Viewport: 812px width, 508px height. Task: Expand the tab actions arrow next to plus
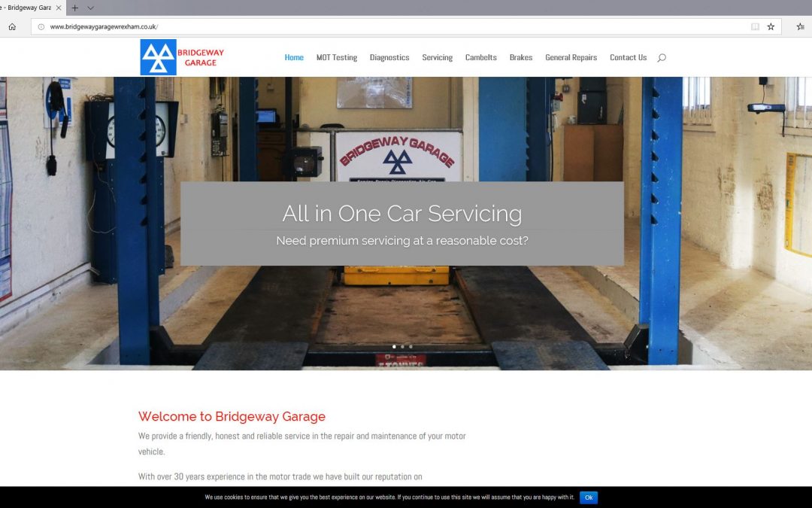(x=89, y=8)
